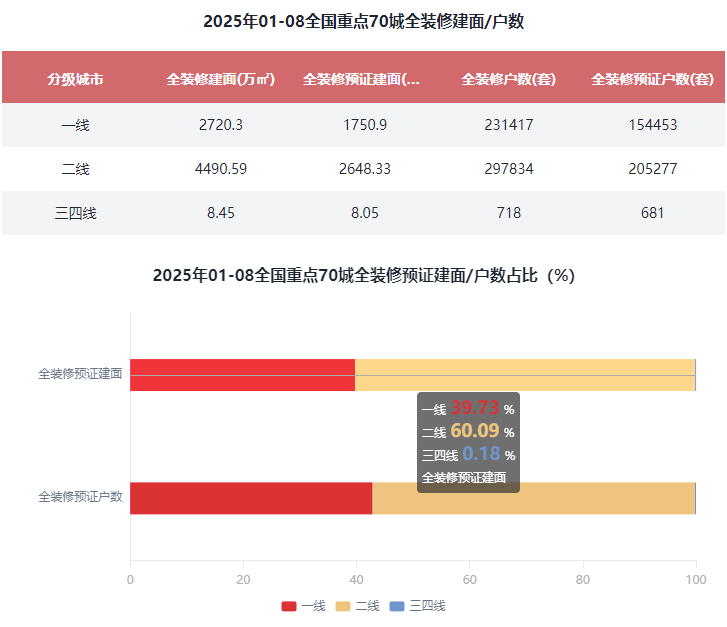Select the 一线 row cell showing 2720.3
This screenshot has width=727, height=627.
[220, 125]
